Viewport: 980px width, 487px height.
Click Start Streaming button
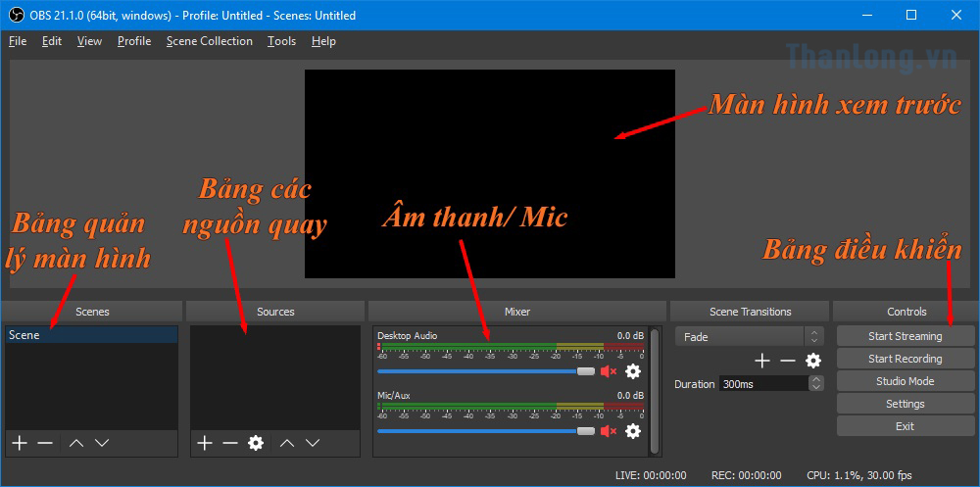coord(905,336)
